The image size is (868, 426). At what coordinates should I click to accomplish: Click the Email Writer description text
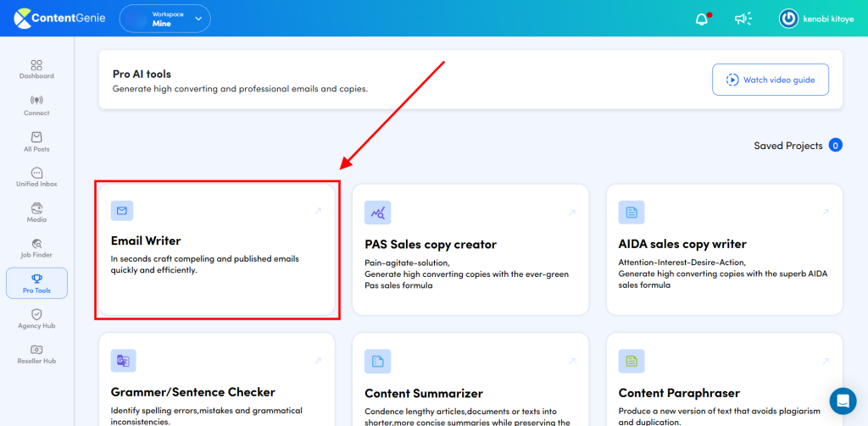205,264
